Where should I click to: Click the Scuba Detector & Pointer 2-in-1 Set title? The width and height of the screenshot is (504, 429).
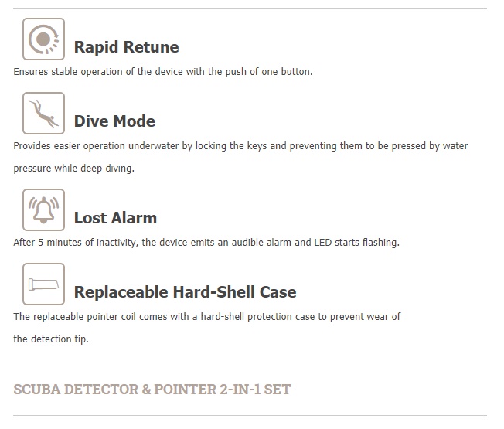[x=152, y=390]
